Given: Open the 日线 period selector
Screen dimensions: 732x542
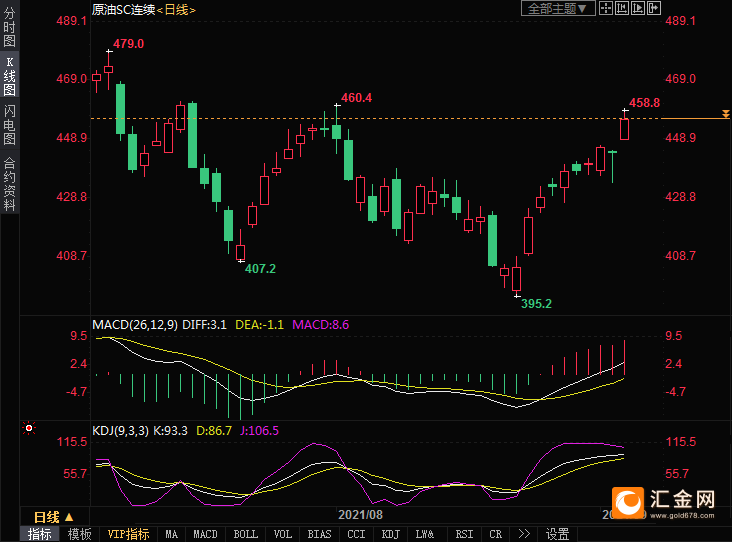Looking at the screenshot, I should (x=54, y=517).
